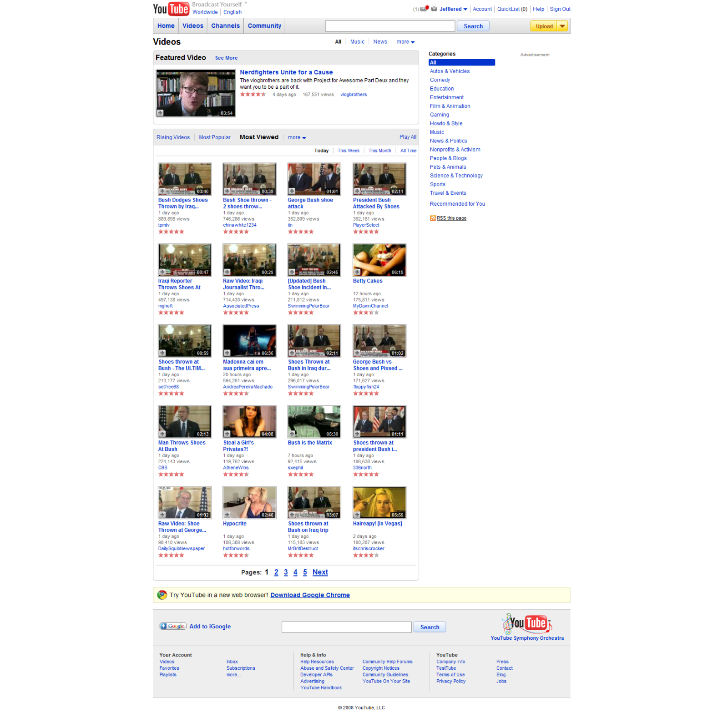Click the YouTube logo in the header
723x728 pixels.
[171, 9]
